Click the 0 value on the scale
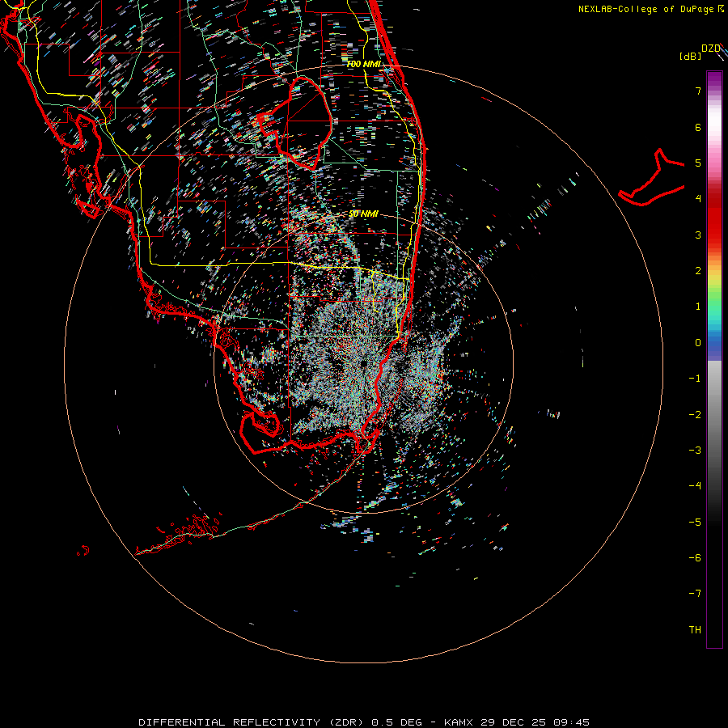728x728 pixels. click(698, 343)
